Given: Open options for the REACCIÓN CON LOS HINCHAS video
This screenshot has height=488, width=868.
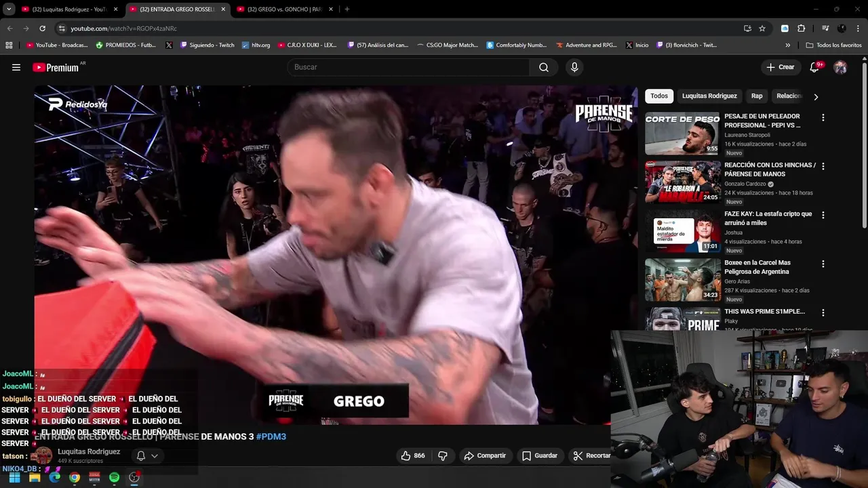Looking at the screenshot, I should point(823,166).
